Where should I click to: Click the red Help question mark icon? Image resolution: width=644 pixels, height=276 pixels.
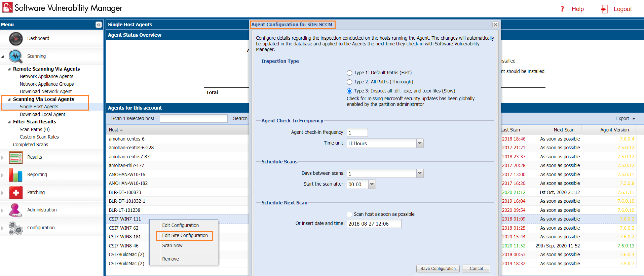tap(562, 9)
